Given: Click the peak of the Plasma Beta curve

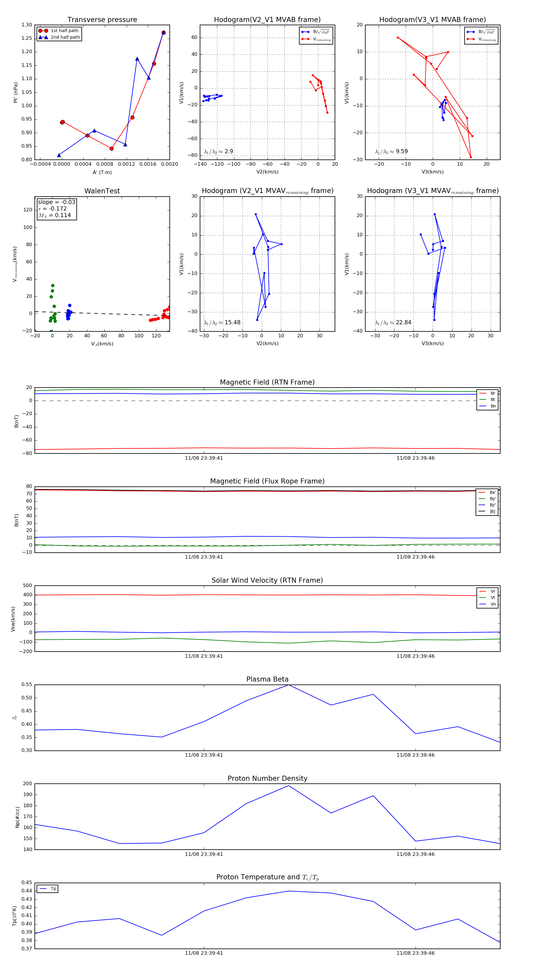Looking at the screenshot, I should click(289, 685).
